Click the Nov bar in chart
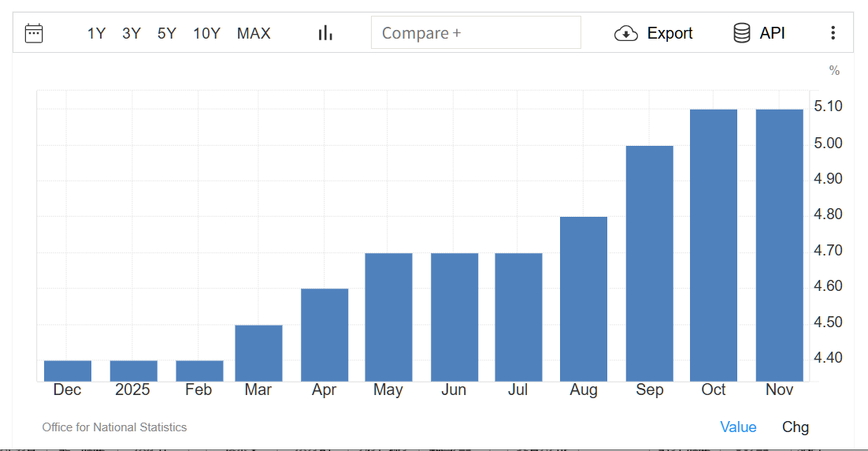This screenshot has width=868, height=451. [x=779, y=245]
